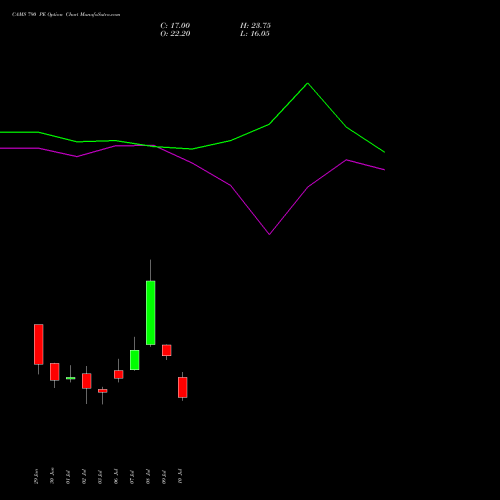
Task: Select the 06 Jul date label
Action: tap(116, 477)
